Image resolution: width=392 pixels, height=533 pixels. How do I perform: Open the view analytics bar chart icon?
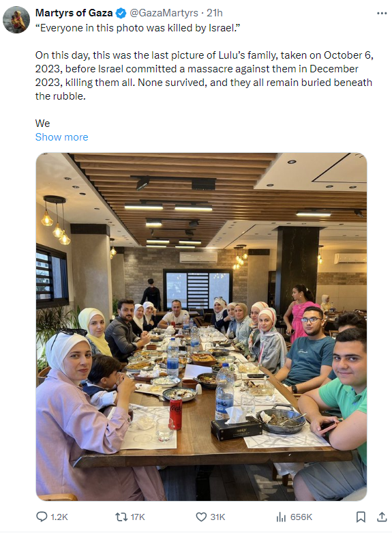pyautogui.click(x=281, y=517)
